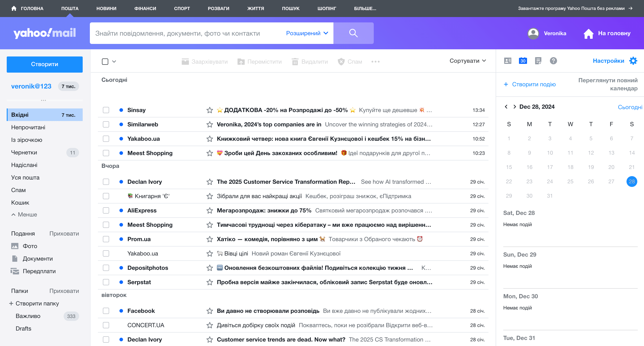Image resolution: width=644 pixels, height=346 pixels.
Task: Open the Declan Ivory 2025 report email
Action: 294,182
